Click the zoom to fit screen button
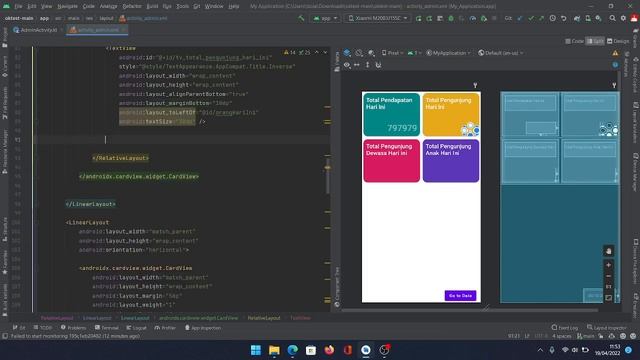Viewport: 640px width, 360px height. pyautogui.click(x=609, y=298)
